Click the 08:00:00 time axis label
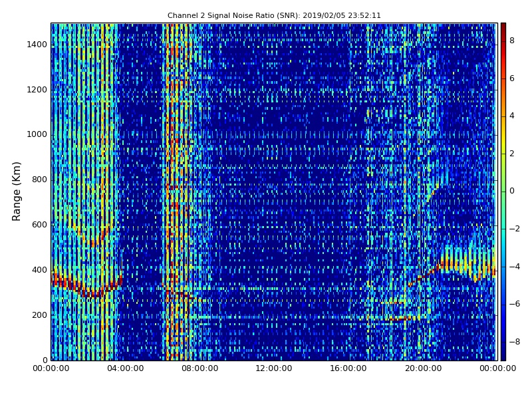 coord(200,368)
